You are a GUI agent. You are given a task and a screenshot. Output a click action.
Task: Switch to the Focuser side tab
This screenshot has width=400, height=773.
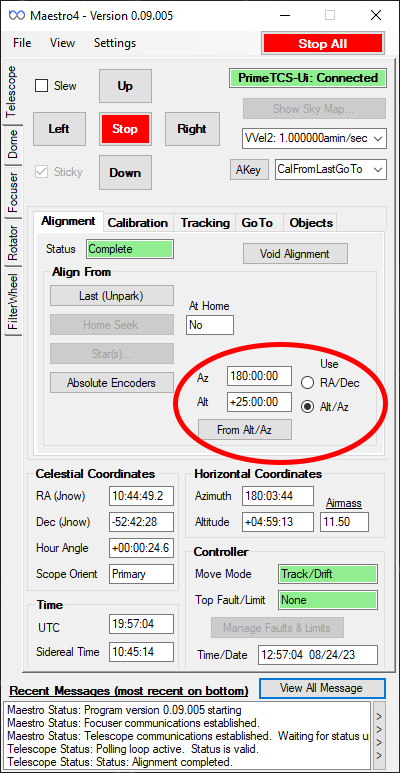13,192
